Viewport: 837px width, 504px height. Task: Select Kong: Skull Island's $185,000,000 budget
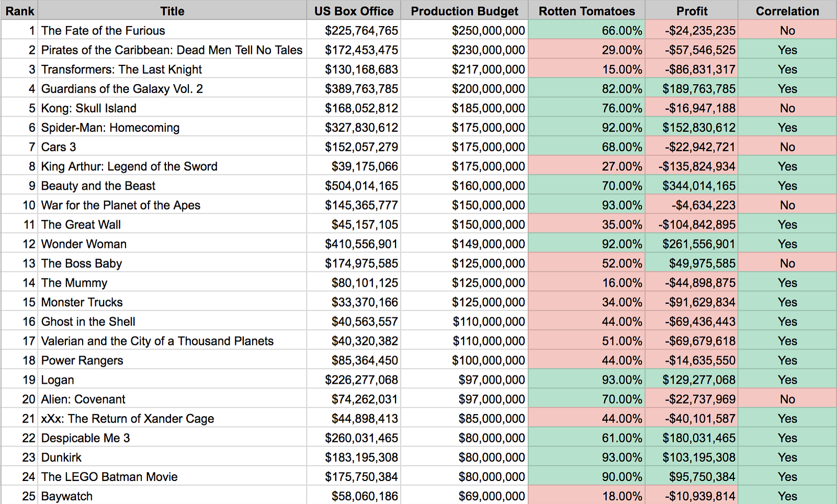pos(465,108)
